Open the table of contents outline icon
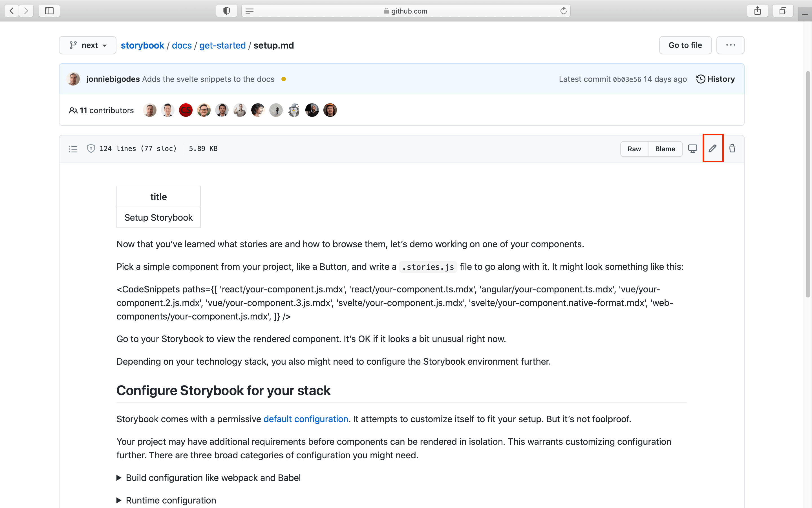This screenshot has width=812, height=508. tap(73, 149)
